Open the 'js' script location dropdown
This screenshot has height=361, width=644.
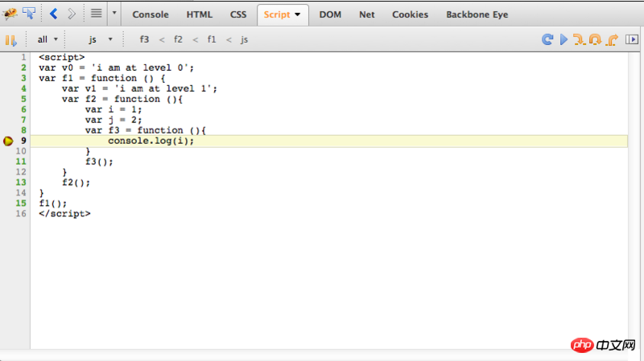(x=100, y=39)
